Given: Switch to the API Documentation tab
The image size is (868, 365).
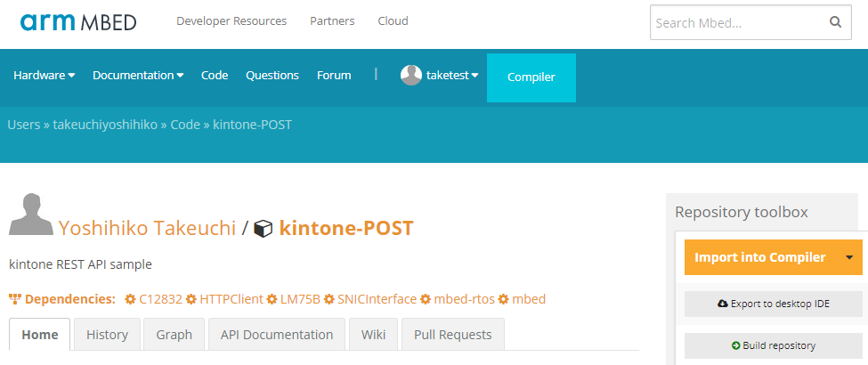Looking at the screenshot, I should pos(277,335).
